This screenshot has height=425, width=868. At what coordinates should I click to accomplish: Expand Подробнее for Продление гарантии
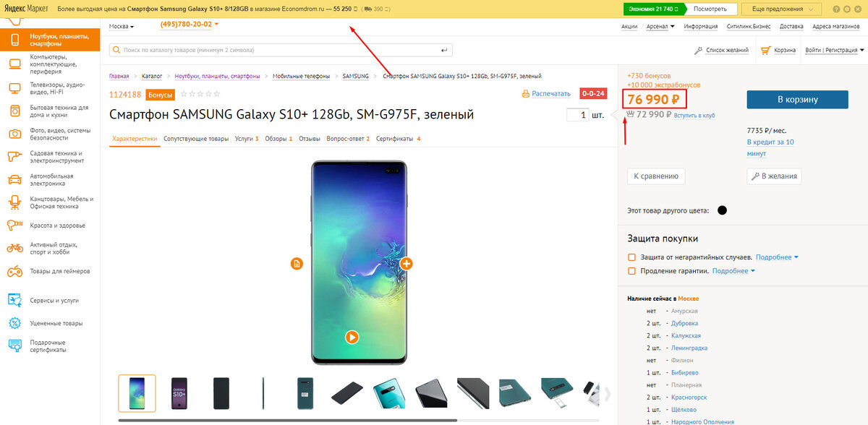733,271
